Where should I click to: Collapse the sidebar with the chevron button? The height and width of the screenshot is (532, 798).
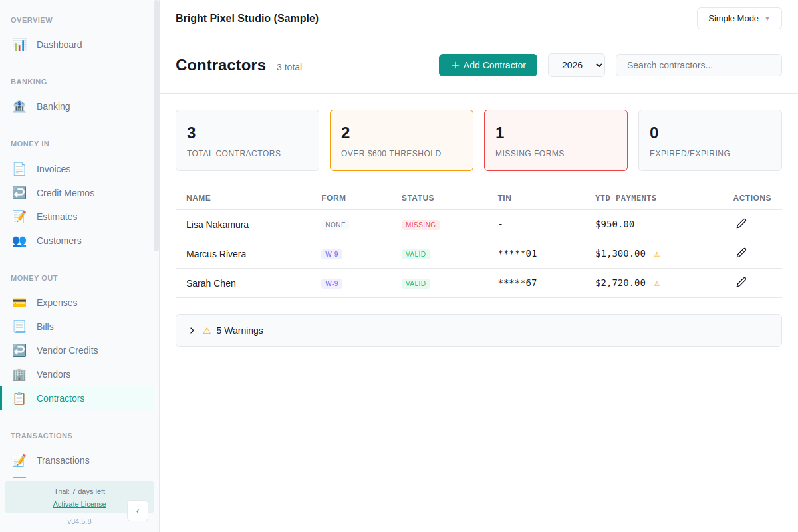tap(138, 511)
